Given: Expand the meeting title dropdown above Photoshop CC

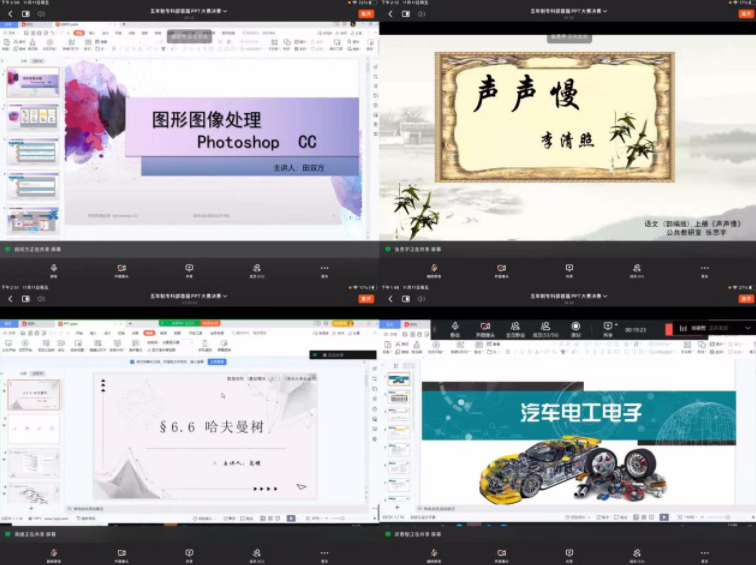Looking at the screenshot, I should [225, 11].
